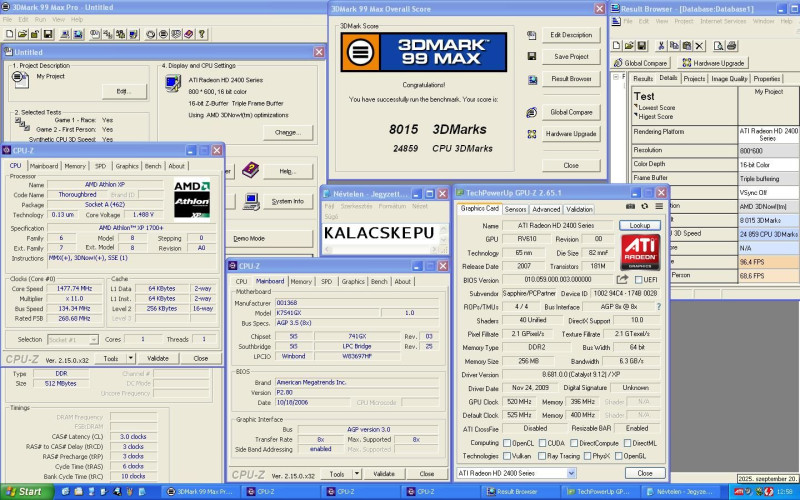Screen dimensions: 800x500
Task: Toggle the OpenGL checkbox
Action: tap(619, 456)
